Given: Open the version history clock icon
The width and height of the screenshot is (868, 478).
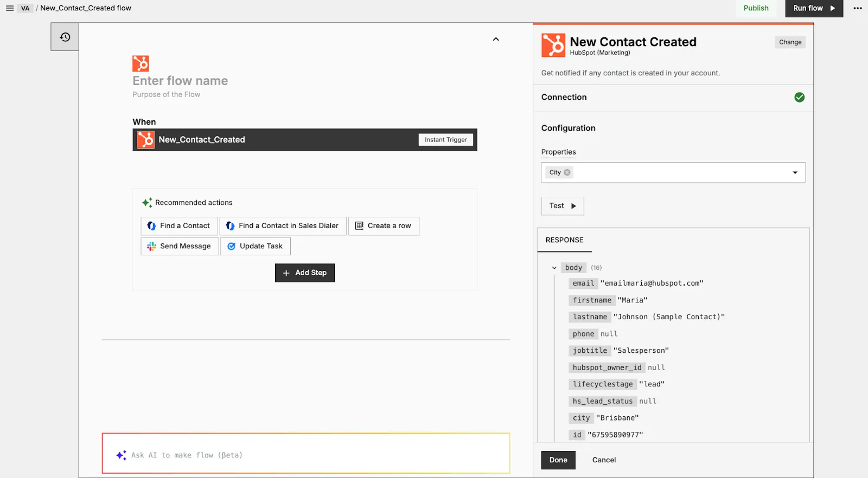Looking at the screenshot, I should (x=65, y=37).
